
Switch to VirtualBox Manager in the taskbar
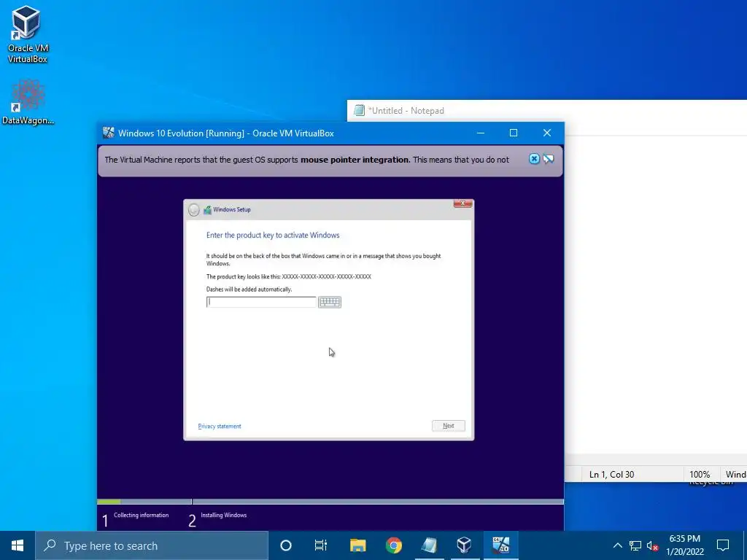click(x=464, y=545)
